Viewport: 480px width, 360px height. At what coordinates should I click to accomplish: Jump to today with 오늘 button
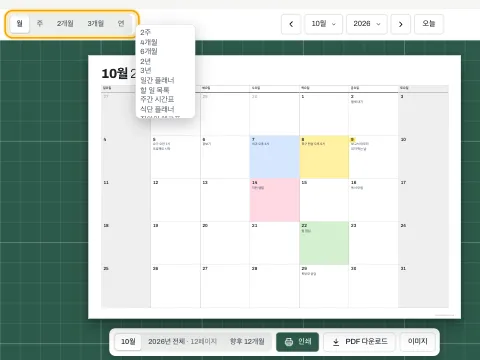429,24
